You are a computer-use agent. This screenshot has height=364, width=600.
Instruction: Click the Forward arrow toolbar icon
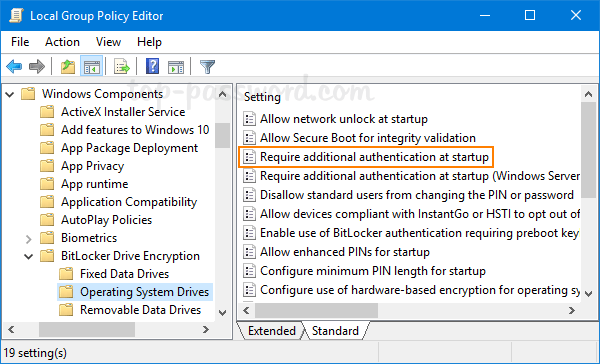pos(37,67)
